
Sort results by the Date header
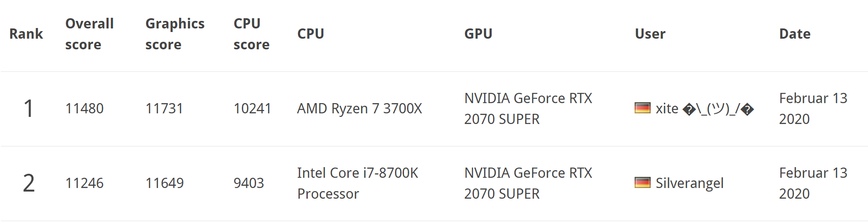click(795, 34)
